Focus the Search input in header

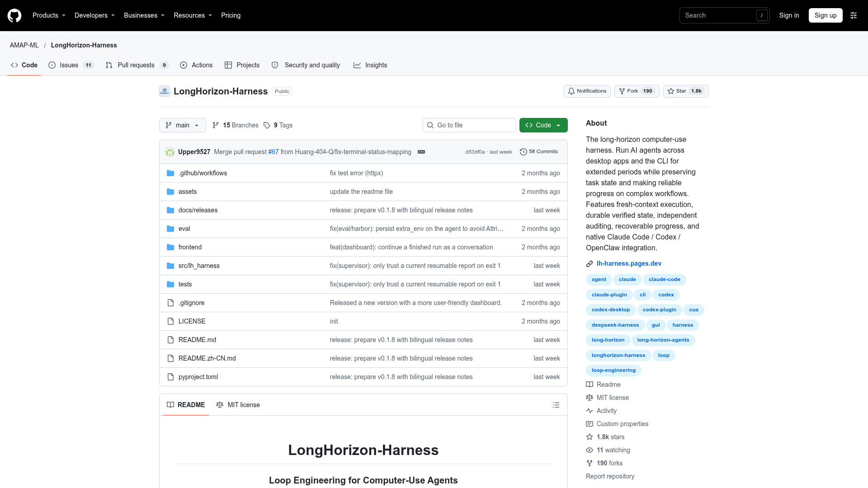tap(724, 15)
